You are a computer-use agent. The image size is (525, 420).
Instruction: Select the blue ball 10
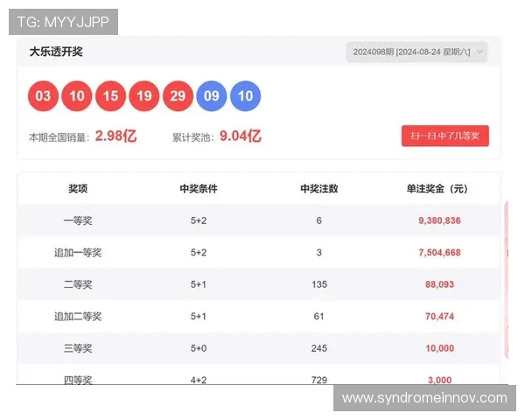245,95
